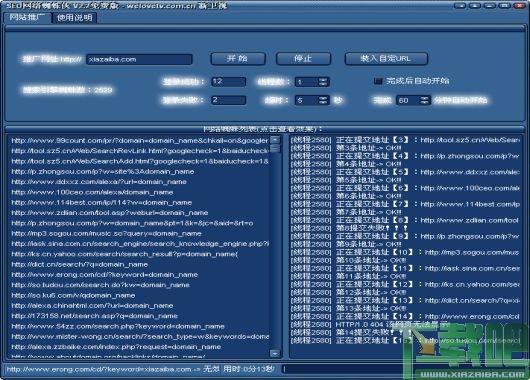Select the sz5.cn SearchRevLink URL row
The image size is (530, 380).
click(140, 151)
